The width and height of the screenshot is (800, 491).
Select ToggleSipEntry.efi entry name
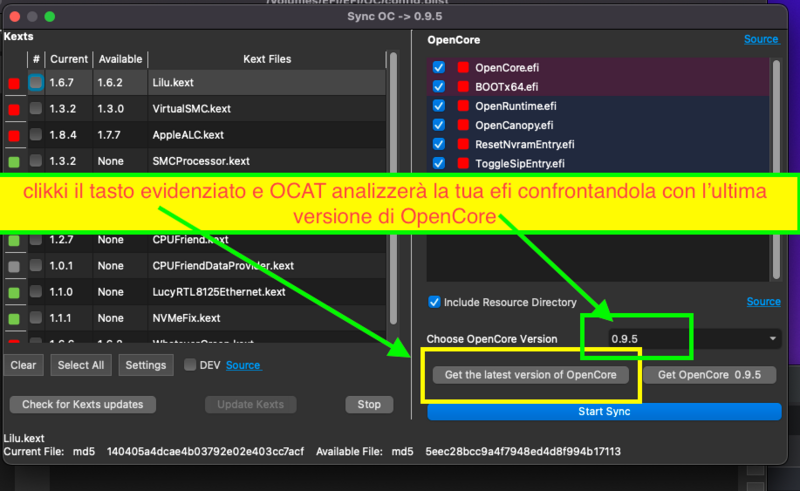(x=520, y=163)
